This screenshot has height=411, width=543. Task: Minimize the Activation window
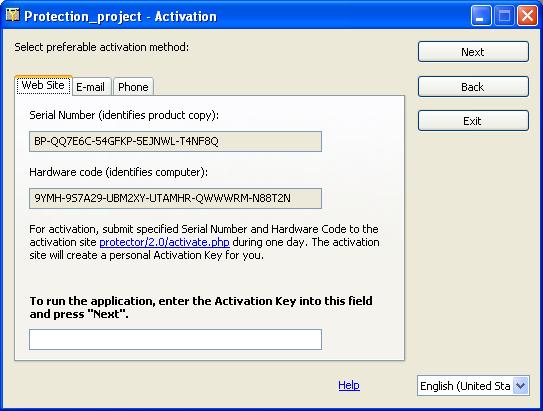point(481,16)
